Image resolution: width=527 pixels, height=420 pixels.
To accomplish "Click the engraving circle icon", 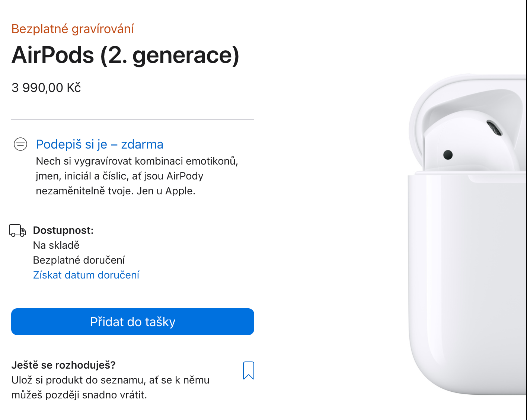I will pyautogui.click(x=20, y=144).
